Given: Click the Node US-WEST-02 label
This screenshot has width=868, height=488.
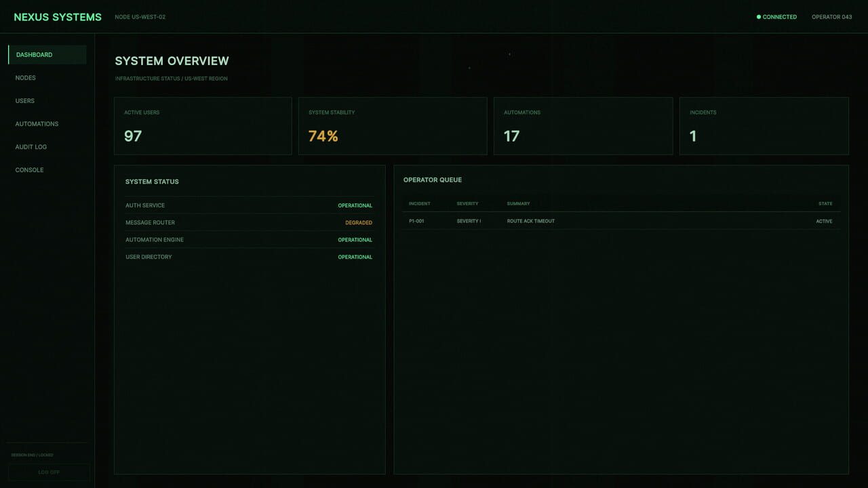Looking at the screenshot, I should click(140, 17).
